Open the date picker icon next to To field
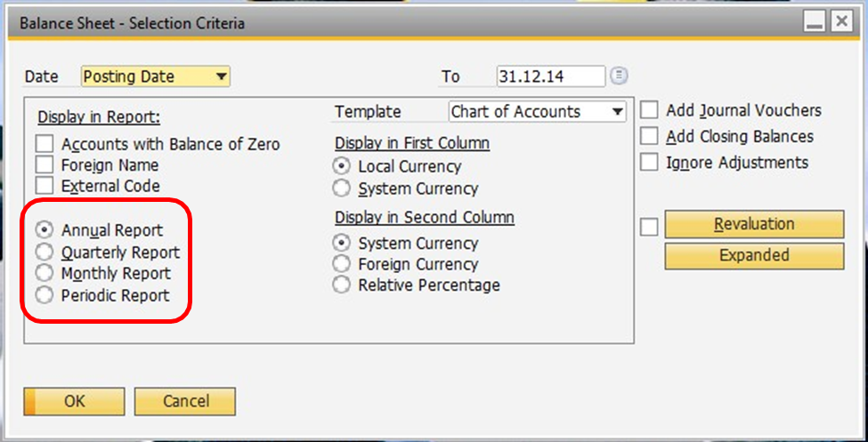The height and width of the screenshot is (442, 868). coord(620,76)
